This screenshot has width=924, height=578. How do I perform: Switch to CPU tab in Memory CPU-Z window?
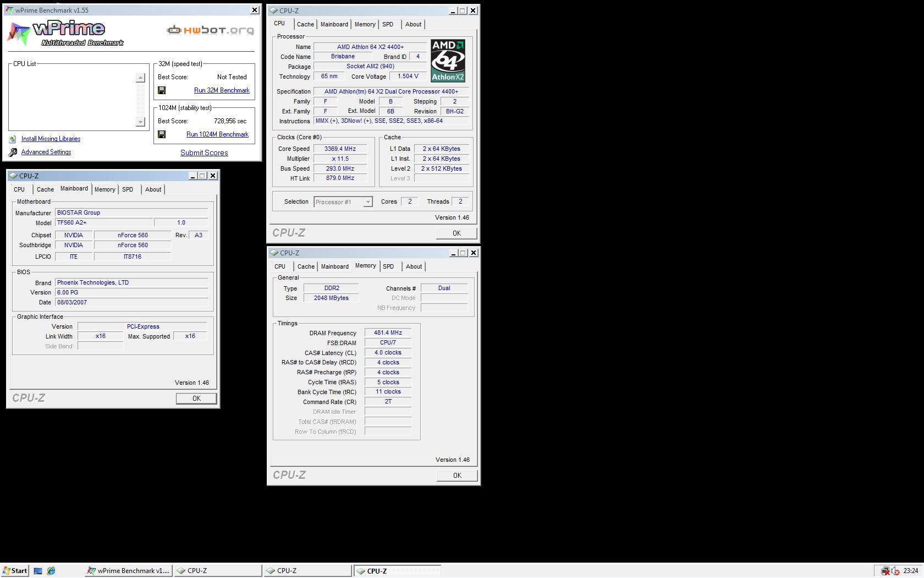coord(280,266)
